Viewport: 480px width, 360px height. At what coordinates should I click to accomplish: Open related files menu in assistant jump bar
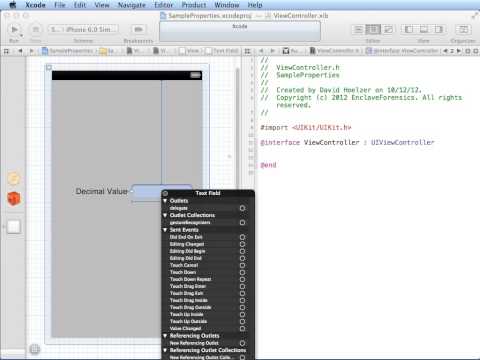(x=247, y=51)
